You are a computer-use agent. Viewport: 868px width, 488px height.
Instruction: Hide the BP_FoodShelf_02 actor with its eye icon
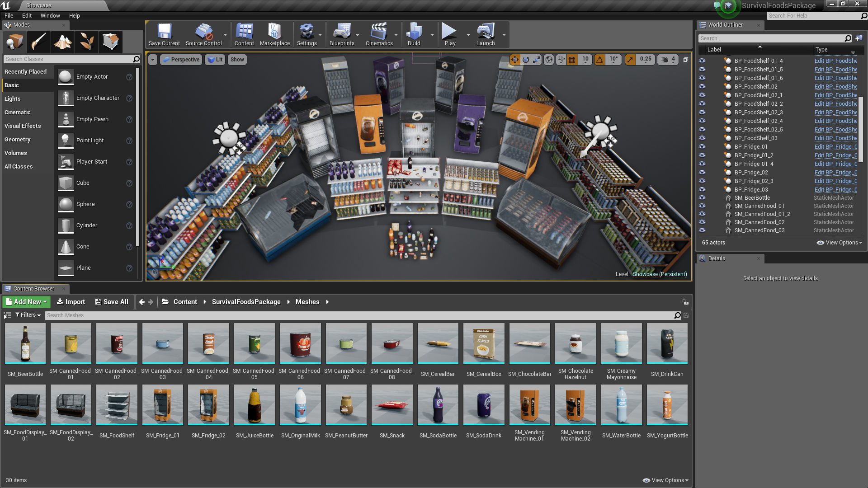[702, 86]
